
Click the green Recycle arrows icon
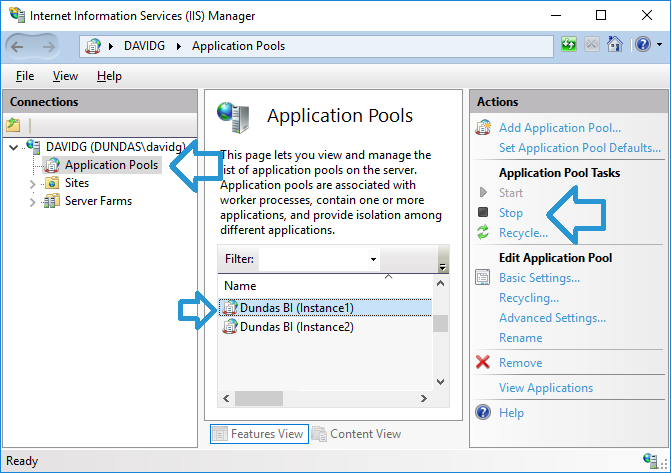click(x=483, y=232)
